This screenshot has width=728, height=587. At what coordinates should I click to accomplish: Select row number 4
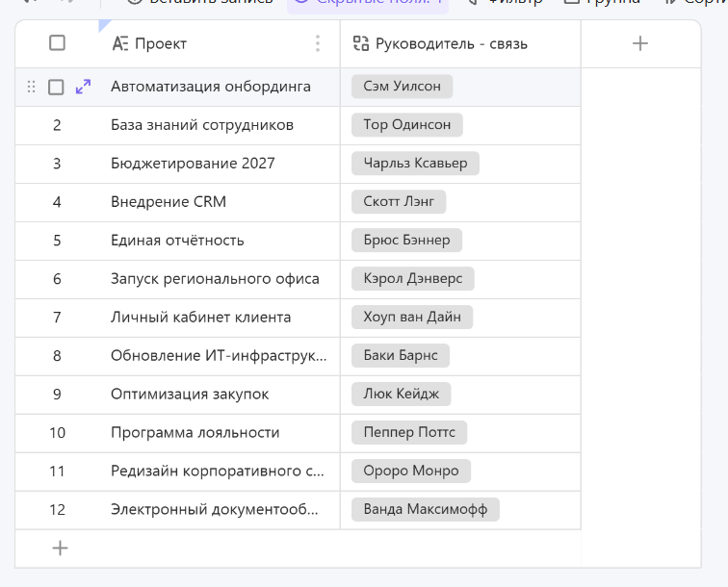tap(57, 202)
